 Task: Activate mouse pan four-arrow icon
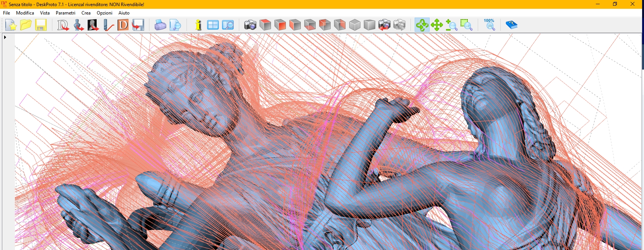437,25
